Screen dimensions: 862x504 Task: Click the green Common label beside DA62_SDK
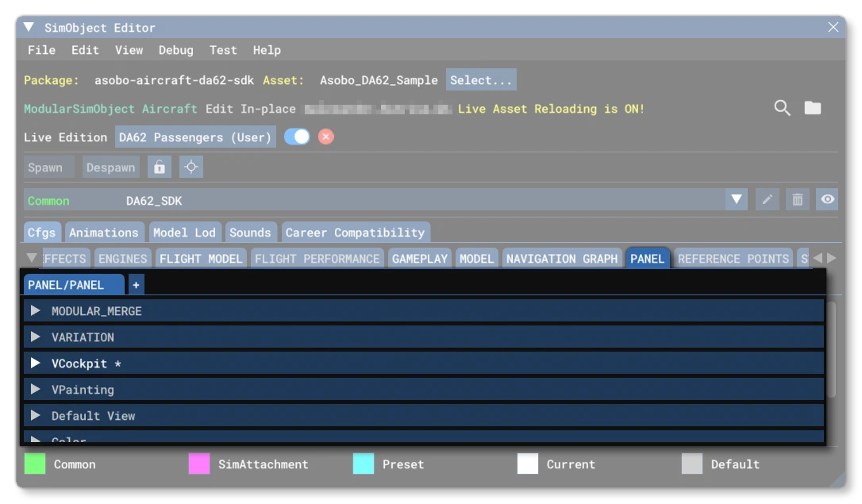(x=48, y=201)
